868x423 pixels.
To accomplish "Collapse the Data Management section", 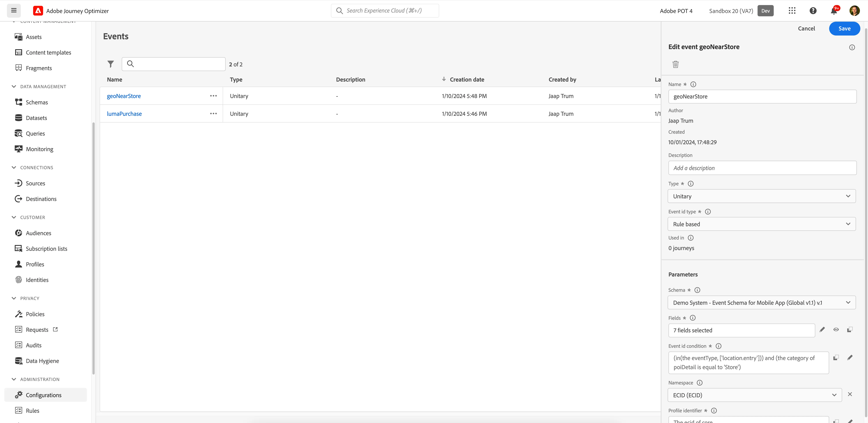I will pos(14,87).
